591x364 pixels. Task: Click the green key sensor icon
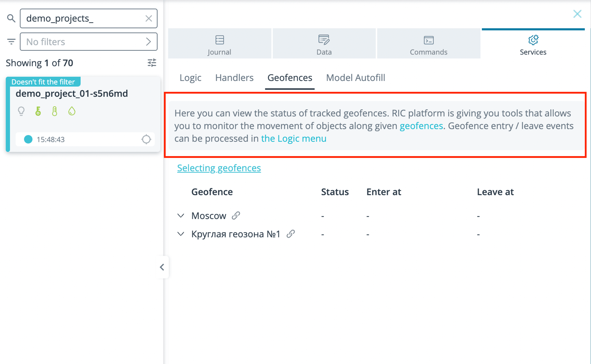point(38,111)
